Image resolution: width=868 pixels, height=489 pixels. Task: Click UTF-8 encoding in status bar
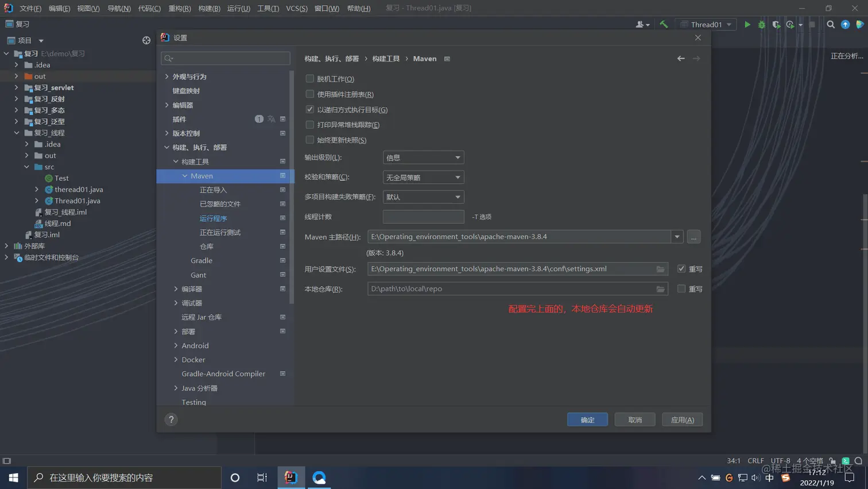coord(780,461)
